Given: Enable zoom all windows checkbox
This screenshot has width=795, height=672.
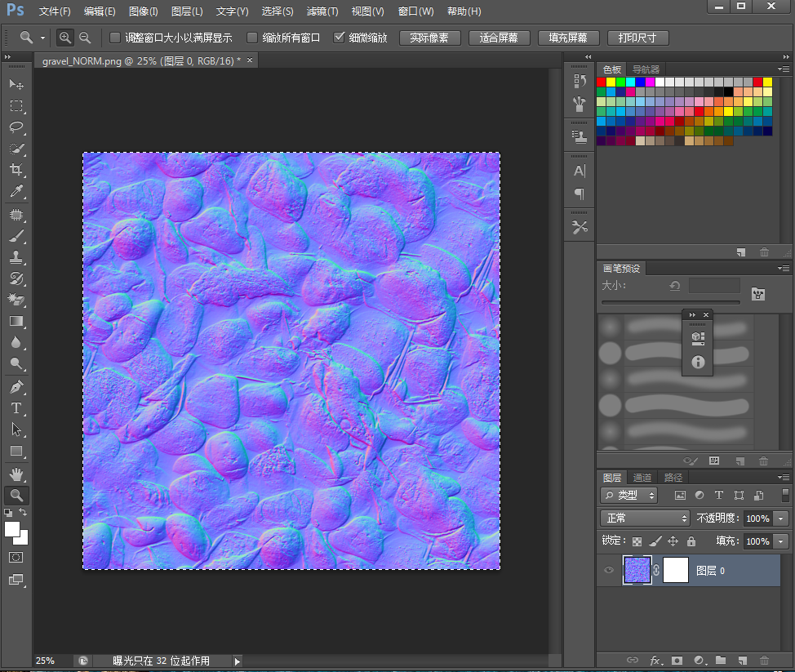Looking at the screenshot, I should tap(252, 38).
